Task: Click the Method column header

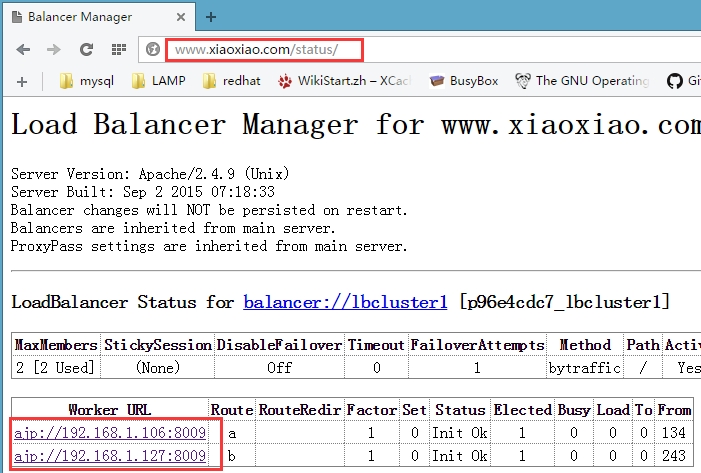Action: pos(585,345)
